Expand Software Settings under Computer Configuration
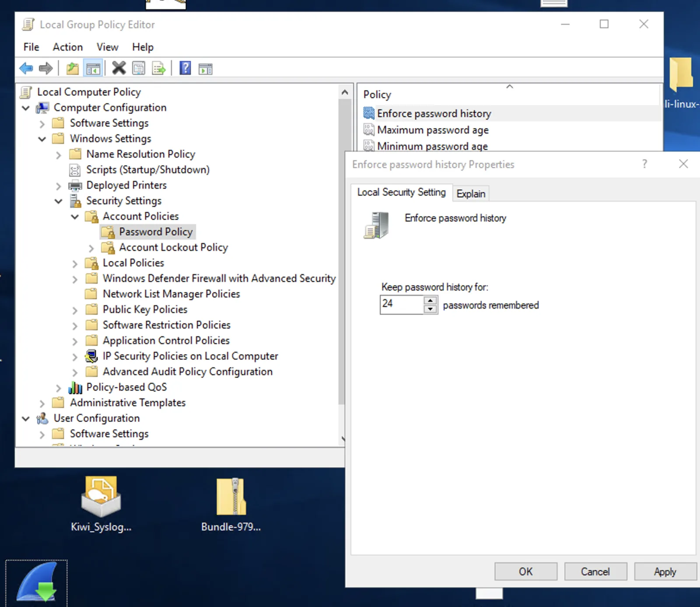The image size is (700, 607). [42, 124]
